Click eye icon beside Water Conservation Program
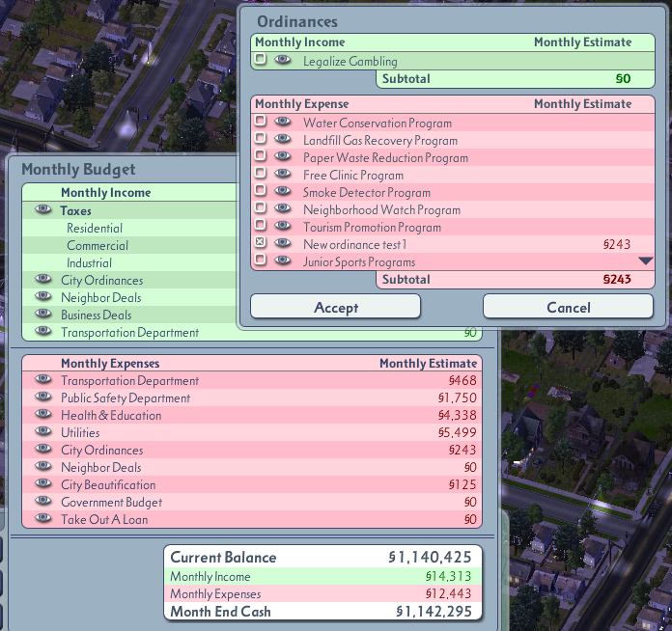This screenshot has width=672, height=631. pyautogui.click(x=282, y=122)
